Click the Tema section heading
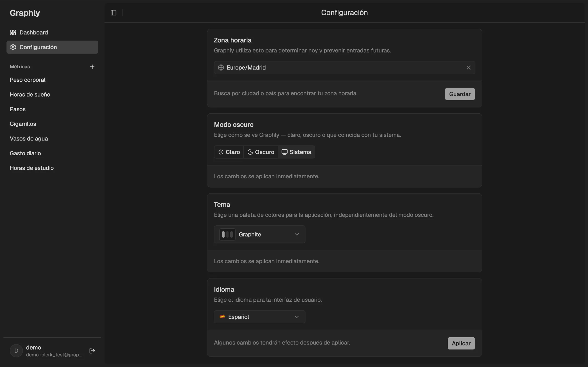 point(222,205)
